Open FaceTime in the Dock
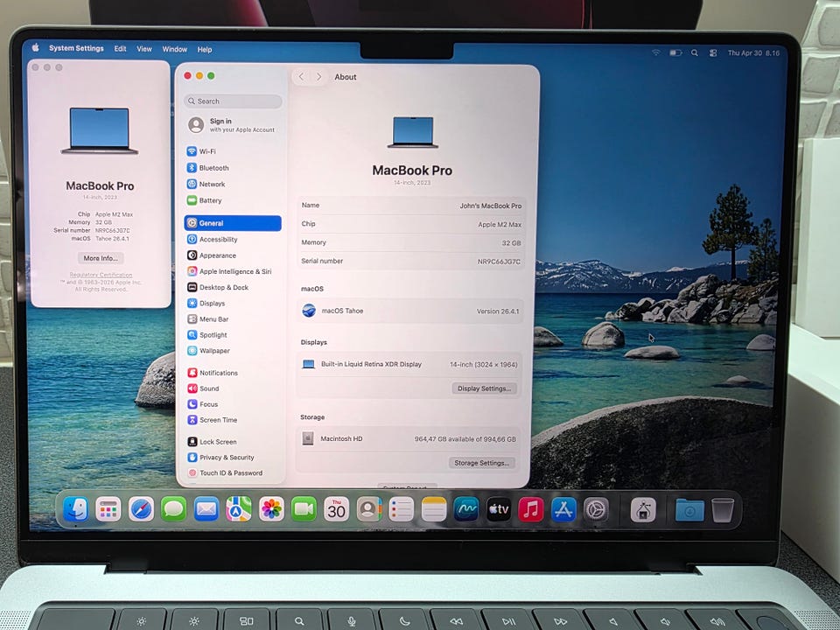The image size is (840, 630). pyautogui.click(x=304, y=509)
